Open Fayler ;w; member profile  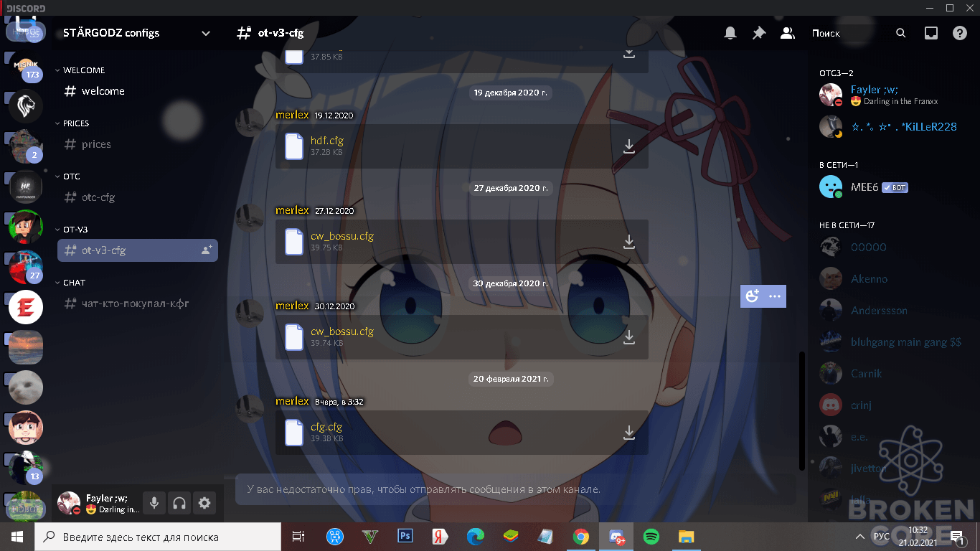[x=890, y=95]
